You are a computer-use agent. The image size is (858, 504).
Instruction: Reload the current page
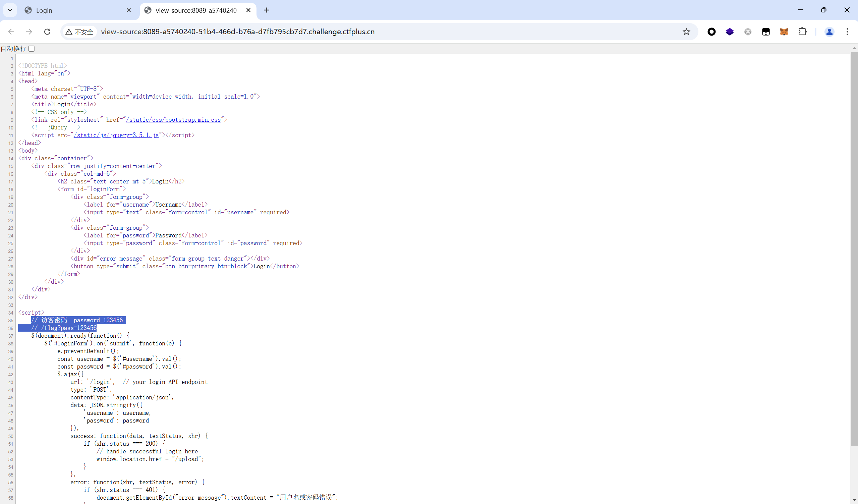(47, 32)
